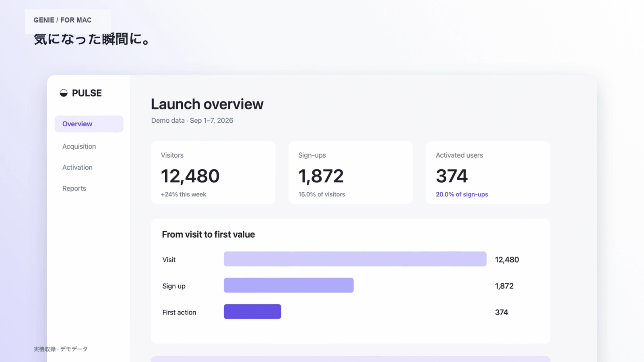The image size is (644, 362).
Task: Click the Visitors card label
Action: (x=172, y=155)
